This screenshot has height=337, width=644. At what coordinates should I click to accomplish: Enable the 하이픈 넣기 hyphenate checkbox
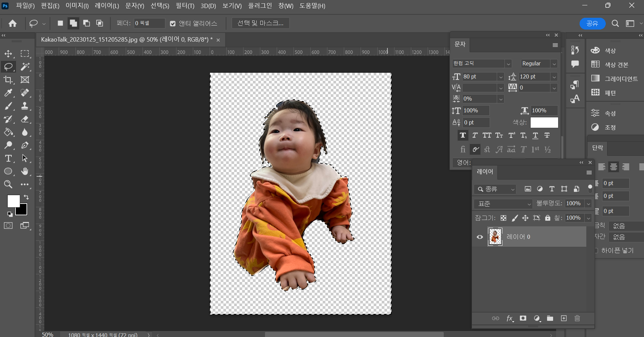tap(597, 250)
